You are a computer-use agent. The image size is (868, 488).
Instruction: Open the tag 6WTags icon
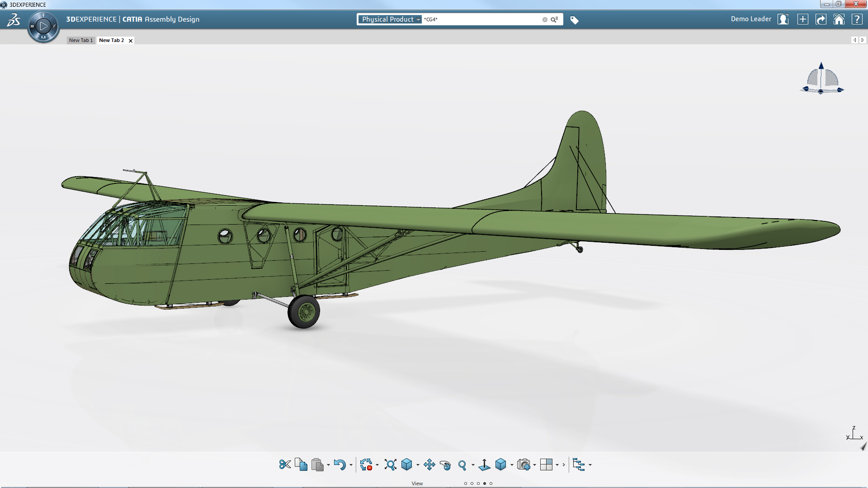[x=574, y=20]
